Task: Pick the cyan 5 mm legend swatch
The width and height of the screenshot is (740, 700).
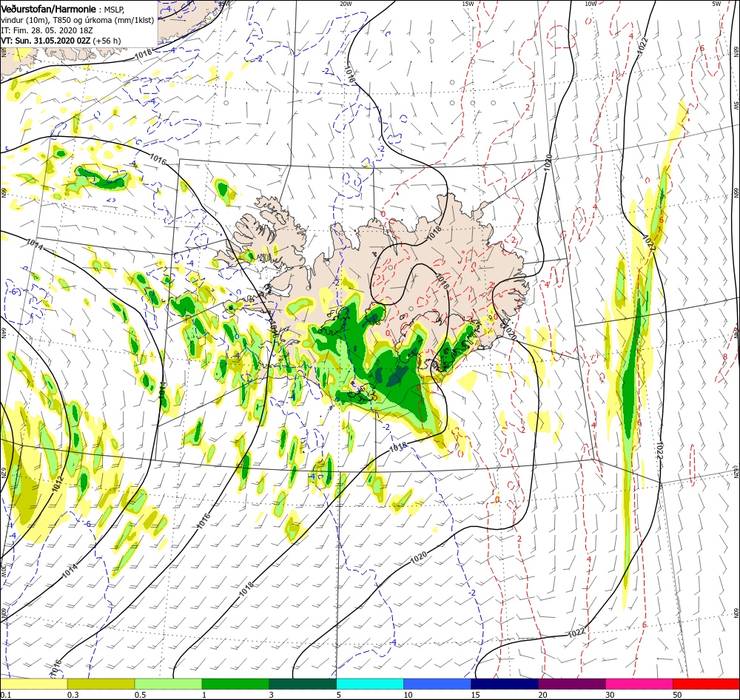Action: click(x=370, y=684)
